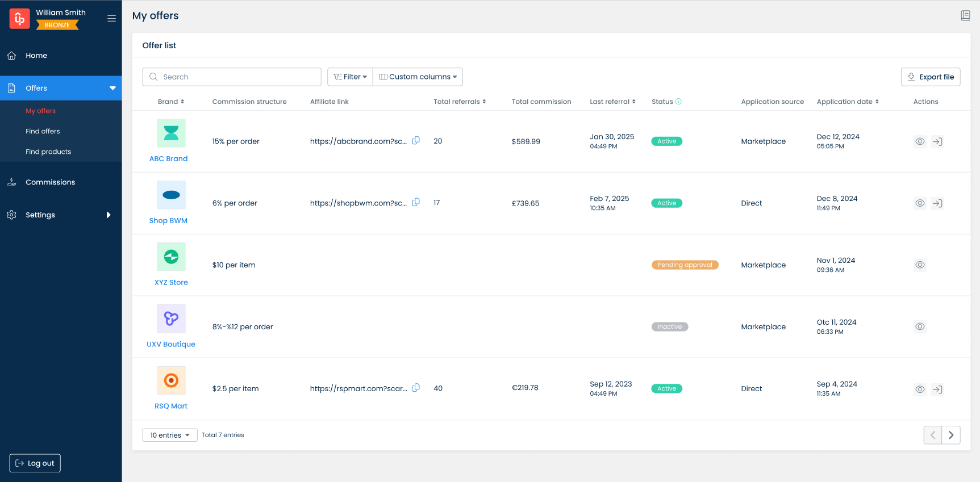This screenshot has width=980, height=482.
Task: Click the Log out button
Action: click(x=35, y=463)
